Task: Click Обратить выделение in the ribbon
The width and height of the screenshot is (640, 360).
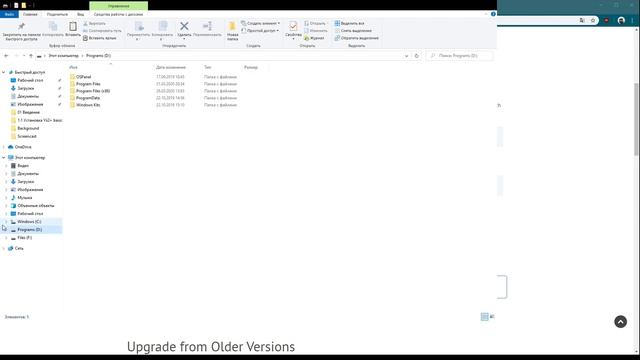Action: 356,38
